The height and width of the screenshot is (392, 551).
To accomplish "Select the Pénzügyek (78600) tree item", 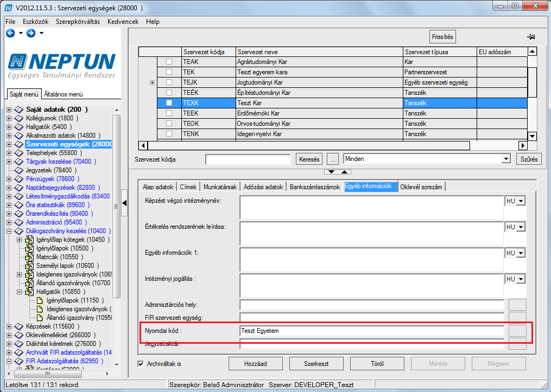I will click(52, 179).
